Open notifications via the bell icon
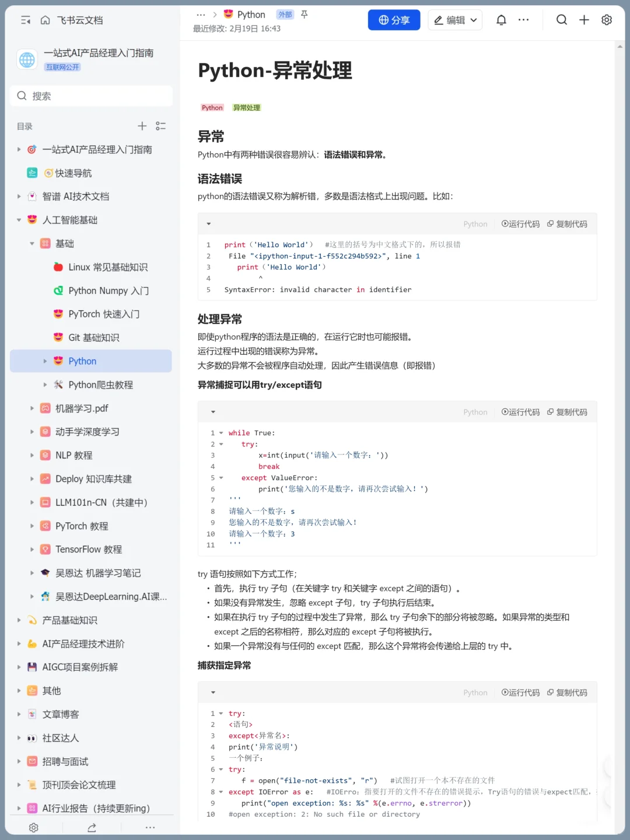 point(501,19)
